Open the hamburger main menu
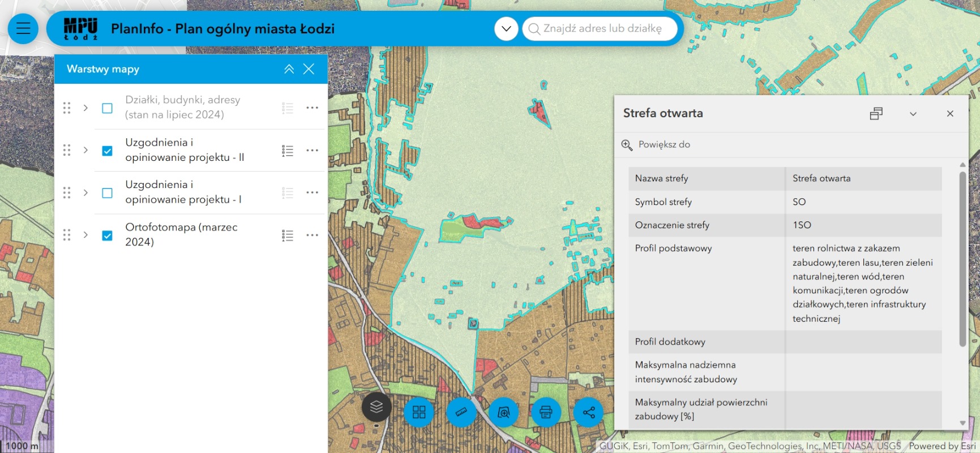Screen dimensions: 980x453 point(23,28)
